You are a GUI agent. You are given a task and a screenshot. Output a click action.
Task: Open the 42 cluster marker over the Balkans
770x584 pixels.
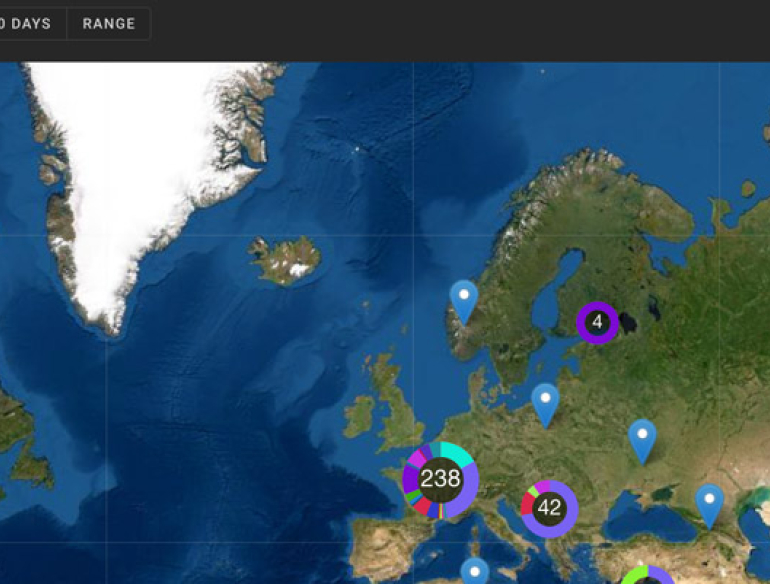[549, 508]
